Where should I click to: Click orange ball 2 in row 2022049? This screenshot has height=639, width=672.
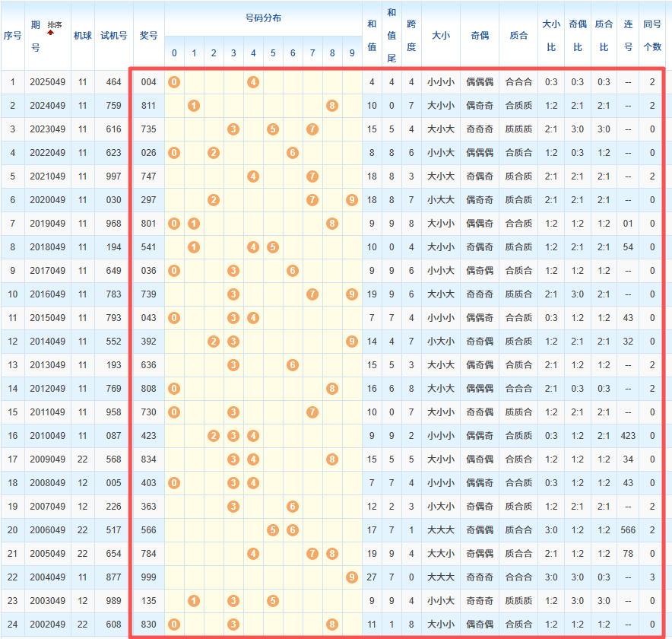(214, 153)
